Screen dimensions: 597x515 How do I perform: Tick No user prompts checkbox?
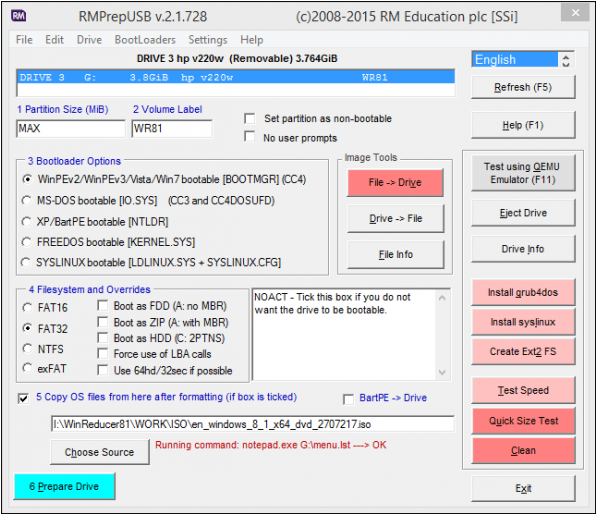coord(250,136)
